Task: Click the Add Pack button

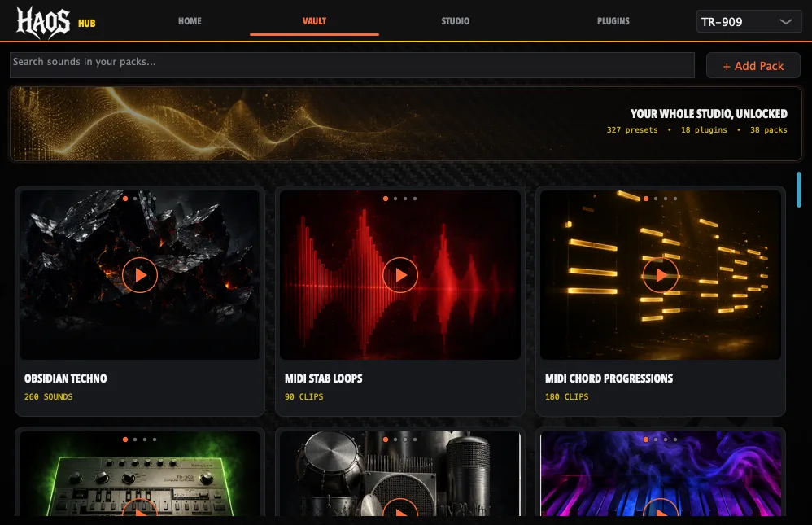Action: point(753,66)
